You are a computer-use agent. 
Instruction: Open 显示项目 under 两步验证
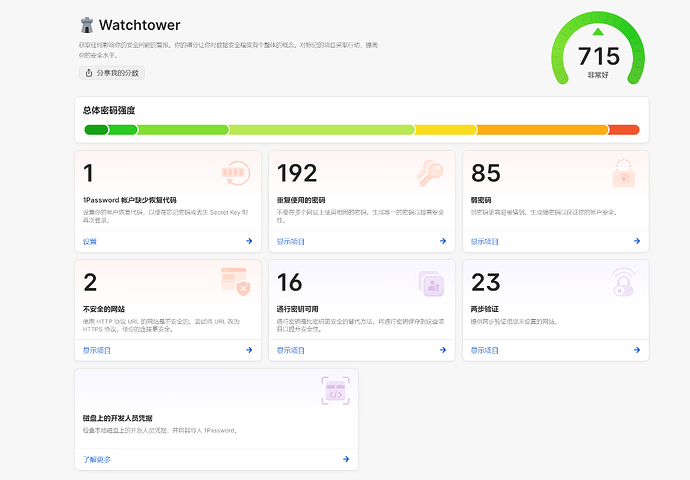pyautogui.click(x=484, y=351)
